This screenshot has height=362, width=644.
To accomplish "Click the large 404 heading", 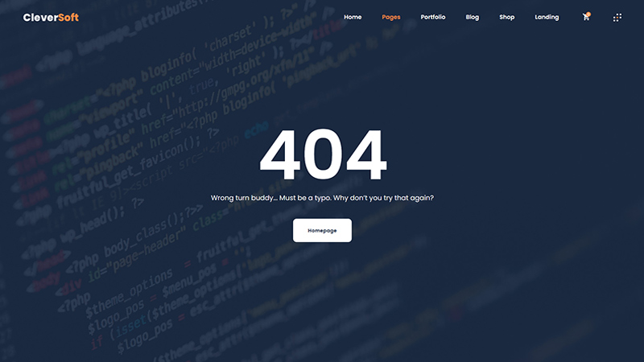I will pos(322,155).
